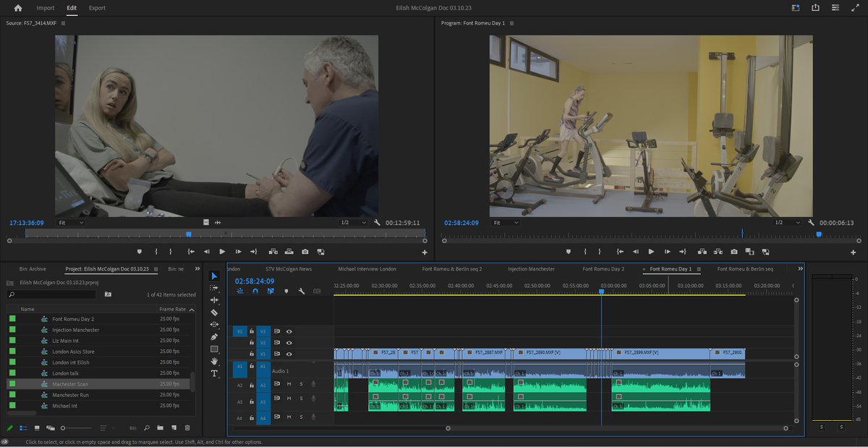Play Source monitor playback
Screen dimensions: 868x447
click(222, 252)
